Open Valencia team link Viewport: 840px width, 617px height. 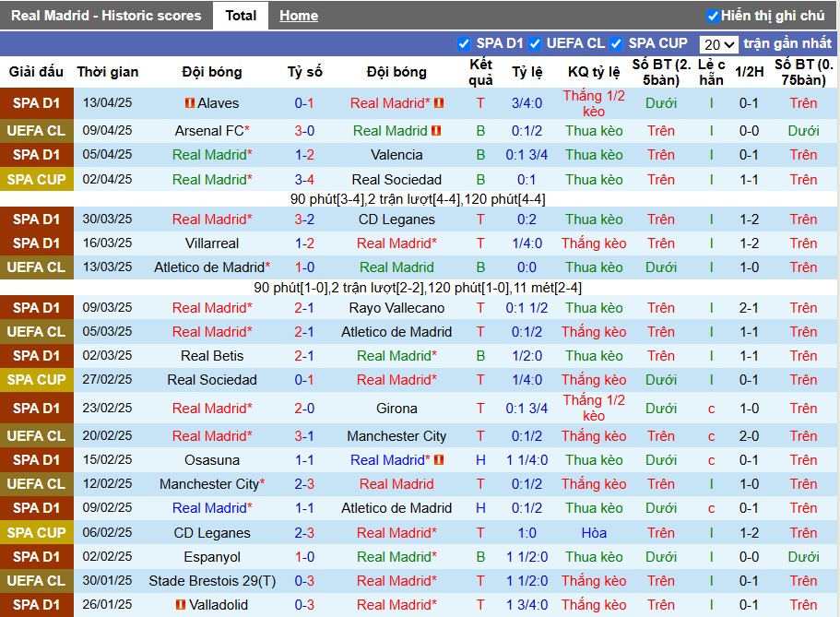pyautogui.click(x=396, y=155)
